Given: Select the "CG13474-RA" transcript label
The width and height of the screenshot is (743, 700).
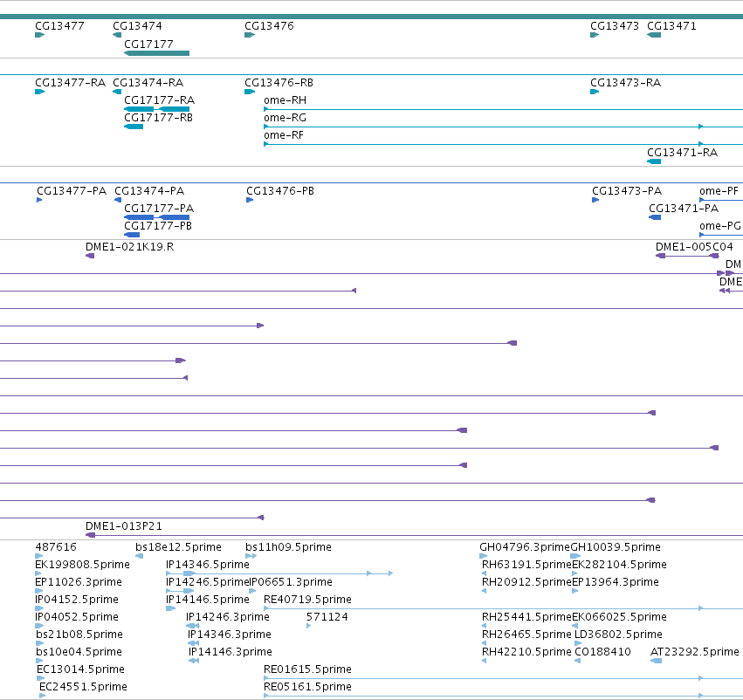Looking at the screenshot, I should pyautogui.click(x=148, y=83).
